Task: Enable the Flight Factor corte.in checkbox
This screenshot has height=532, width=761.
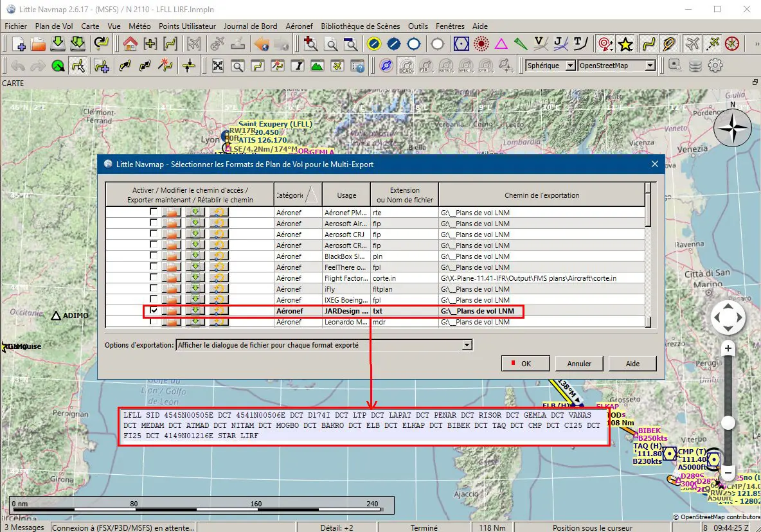Action: [x=154, y=278]
